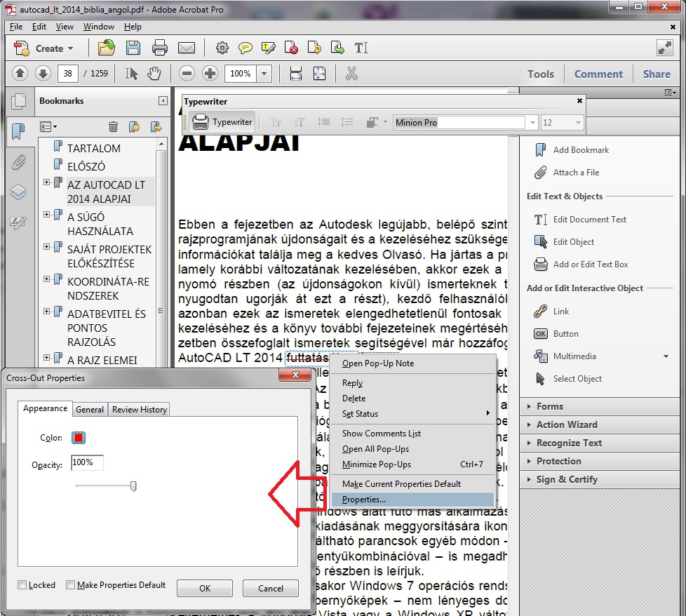Image resolution: width=686 pixels, height=616 pixels.
Task: Enable Make Properties Default checkbox
Action: point(70,585)
